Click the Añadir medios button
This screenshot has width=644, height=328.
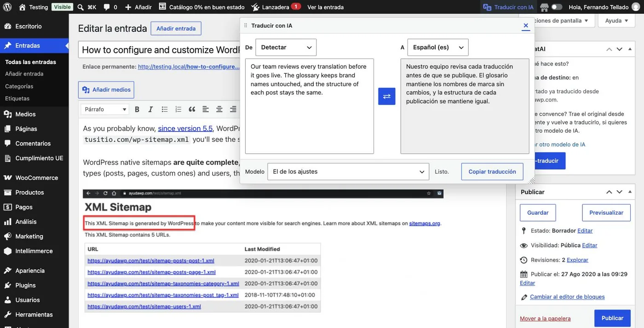[106, 90]
